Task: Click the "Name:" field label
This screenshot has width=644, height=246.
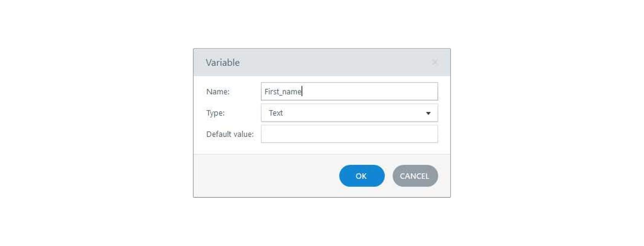Action: click(218, 92)
